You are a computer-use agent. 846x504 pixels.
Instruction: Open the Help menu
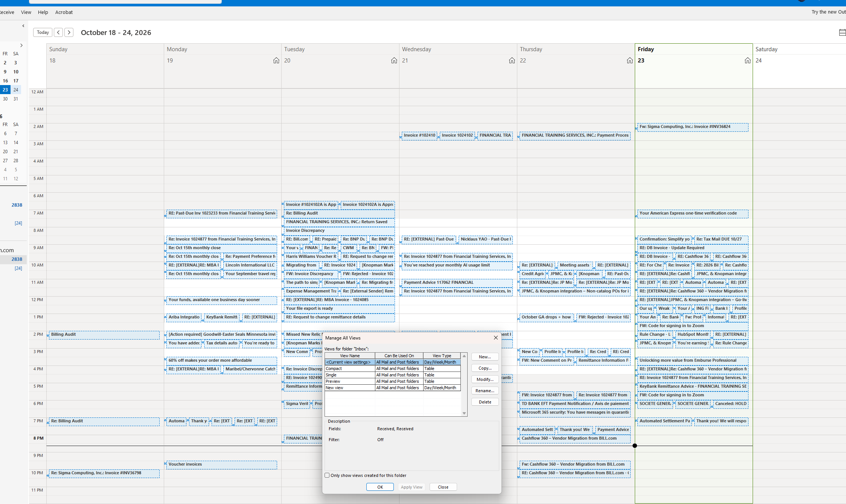(x=43, y=12)
